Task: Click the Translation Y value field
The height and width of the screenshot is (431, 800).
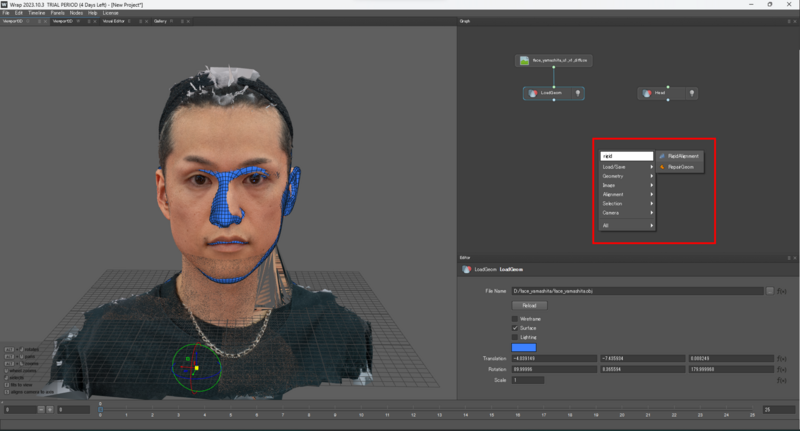Action: [643, 359]
